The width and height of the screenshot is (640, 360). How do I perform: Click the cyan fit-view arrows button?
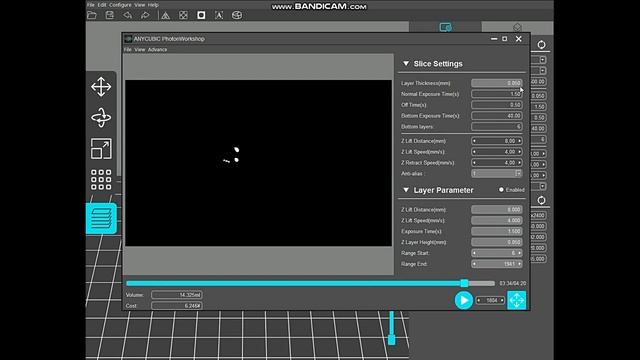[516, 300]
